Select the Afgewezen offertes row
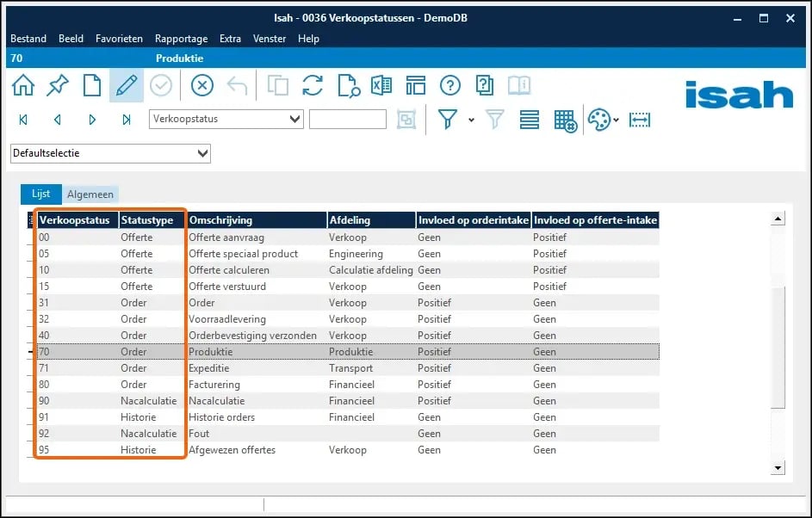This screenshot has width=812, height=518. pos(348,450)
